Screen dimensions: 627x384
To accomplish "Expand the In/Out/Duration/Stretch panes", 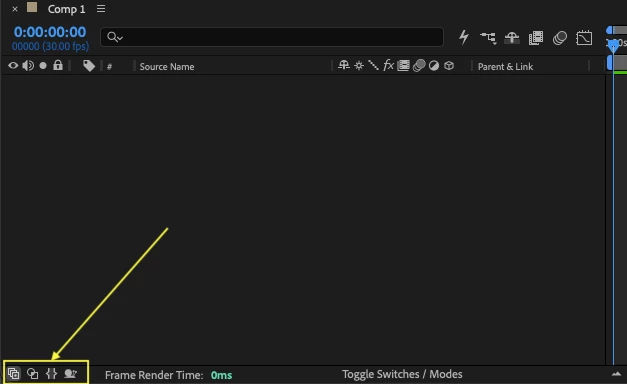I will click(51, 374).
